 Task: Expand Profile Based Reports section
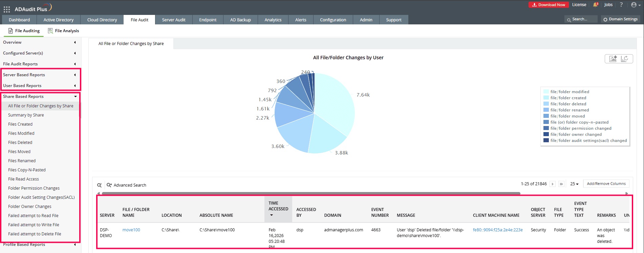(x=40, y=245)
